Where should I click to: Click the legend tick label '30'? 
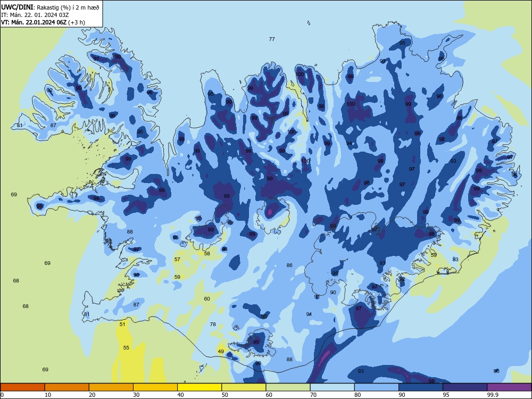136,395
